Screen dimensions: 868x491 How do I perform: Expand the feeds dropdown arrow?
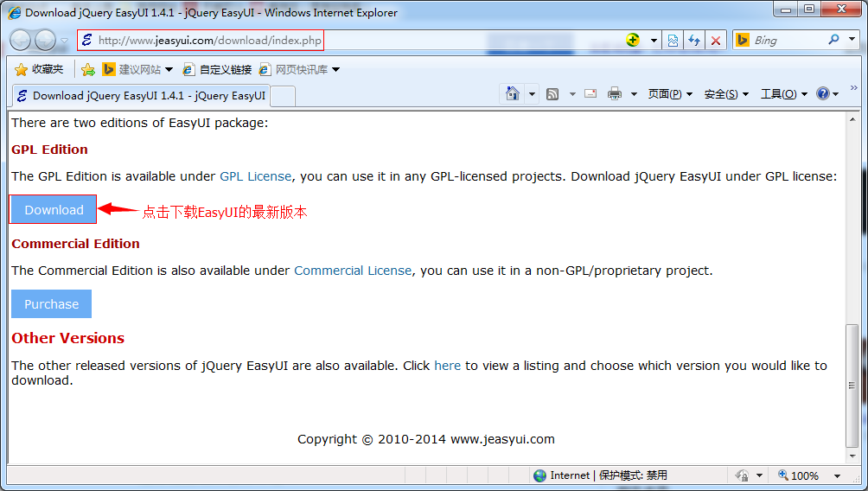pos(572,94)
